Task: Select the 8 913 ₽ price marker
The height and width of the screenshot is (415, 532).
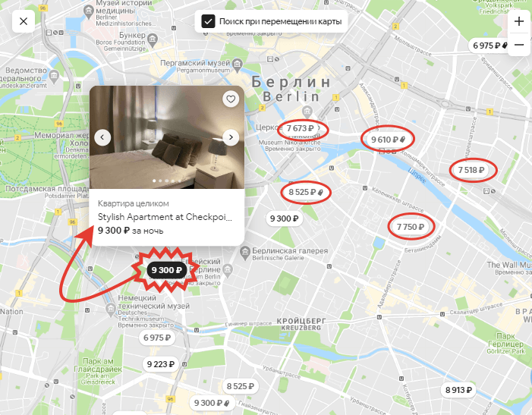Action: tap(458, 390)
